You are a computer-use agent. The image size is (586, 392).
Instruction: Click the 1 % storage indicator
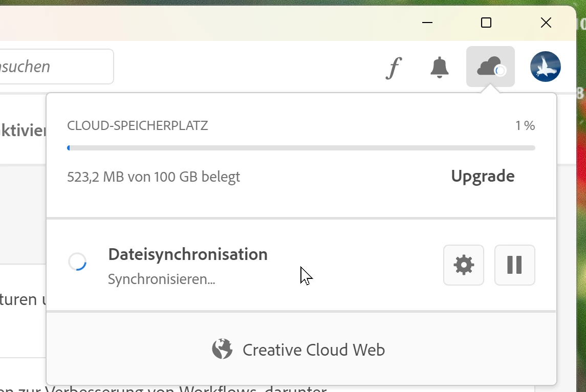(525, 125)
